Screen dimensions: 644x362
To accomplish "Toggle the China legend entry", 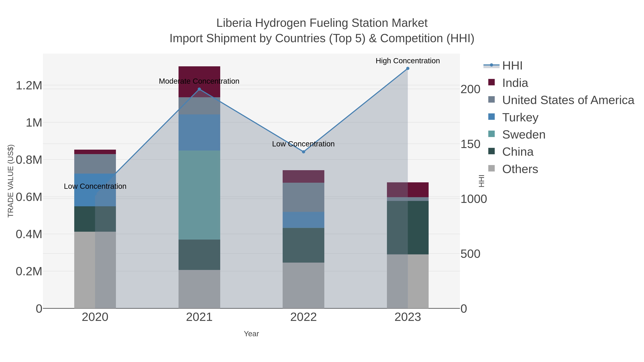I will pos(511,152).
